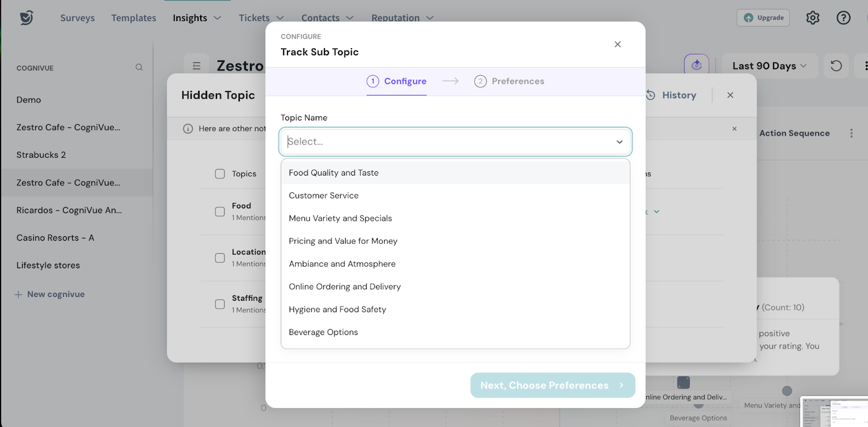Screen dimensions: 868x427
Task: Check the Food topic checkbox
Action: click(220, 211)
